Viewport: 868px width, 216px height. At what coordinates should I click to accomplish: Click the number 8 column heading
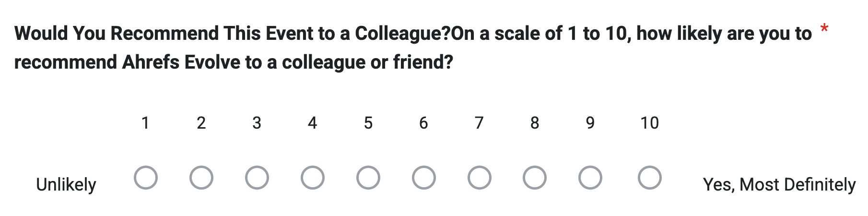pyautogui.click(x=535, y=123)
